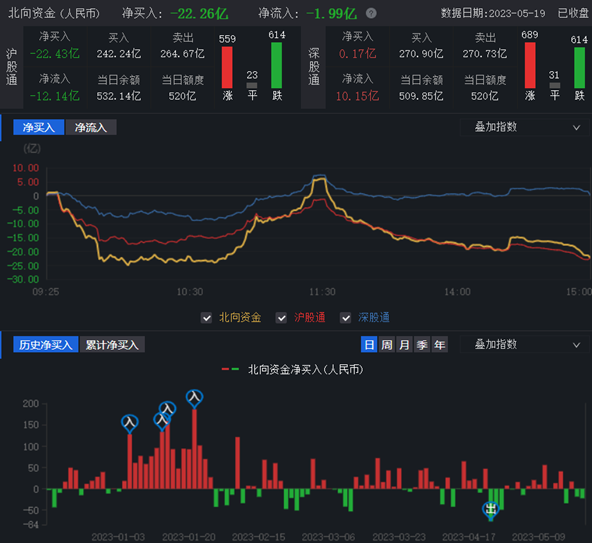Image resolution: width=592 pixels, height=543 pixels.
Task: Click the 深股通 gray 平 indicator showing 31
Action: pyautogui.click(x=554, y=85)
